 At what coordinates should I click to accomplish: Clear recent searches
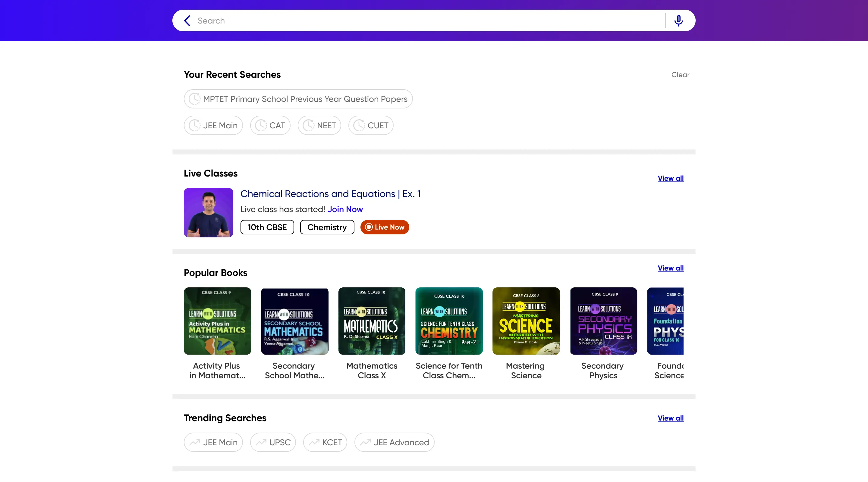tap(680, 75)
